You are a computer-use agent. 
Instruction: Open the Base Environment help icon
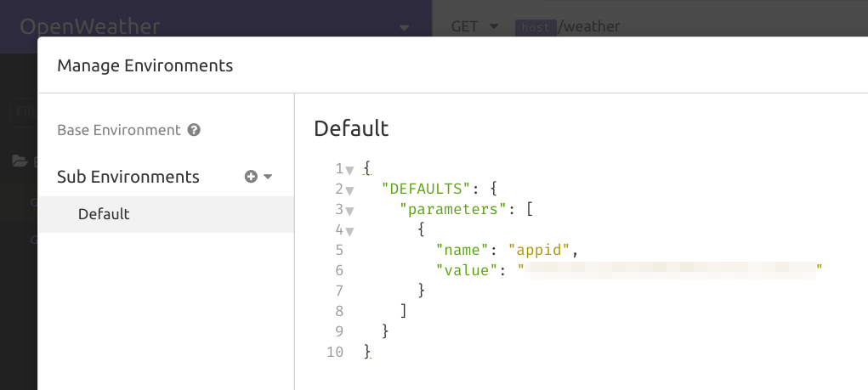coord(194,131)
